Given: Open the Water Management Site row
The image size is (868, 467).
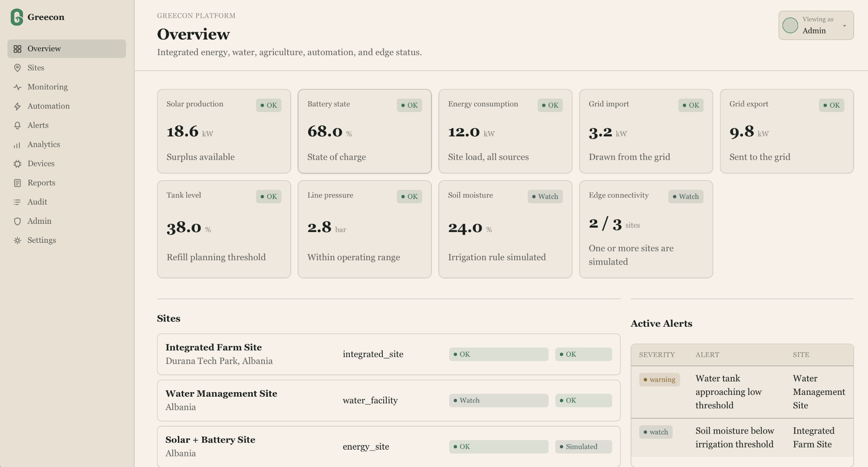Looking at the screenshot, I should pyautogui.click(x=388, y=400).
